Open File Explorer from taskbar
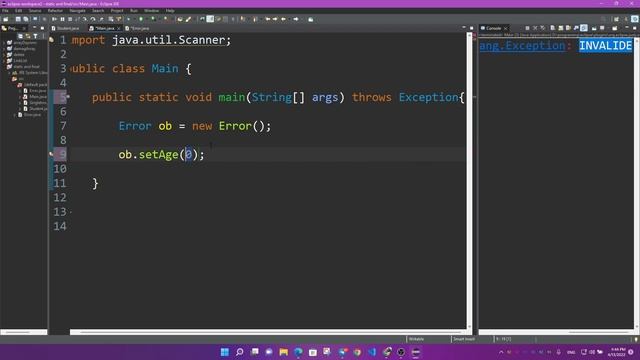Viewport: 640px width, 360px height. [x=284, y=352]
